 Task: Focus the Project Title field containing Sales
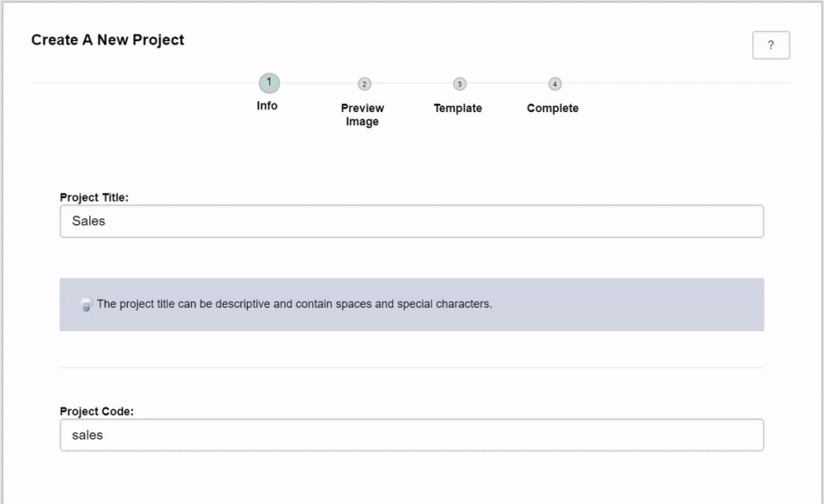(411, 221)
